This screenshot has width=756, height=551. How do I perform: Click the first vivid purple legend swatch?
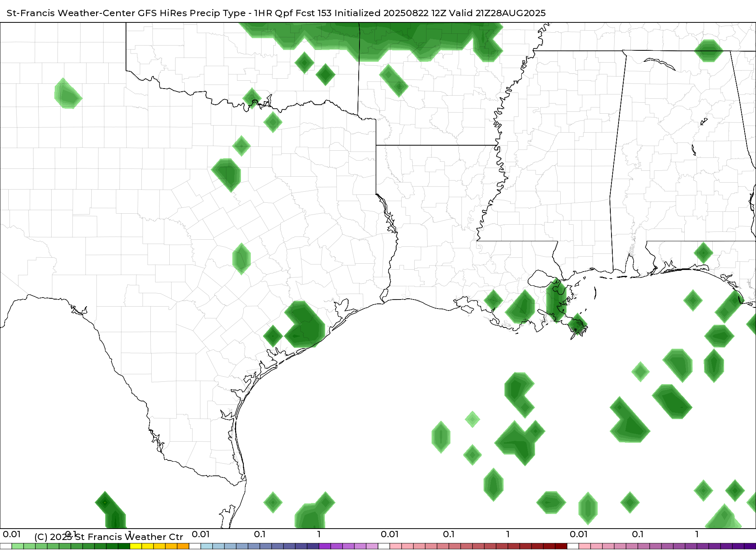(325, 546)
